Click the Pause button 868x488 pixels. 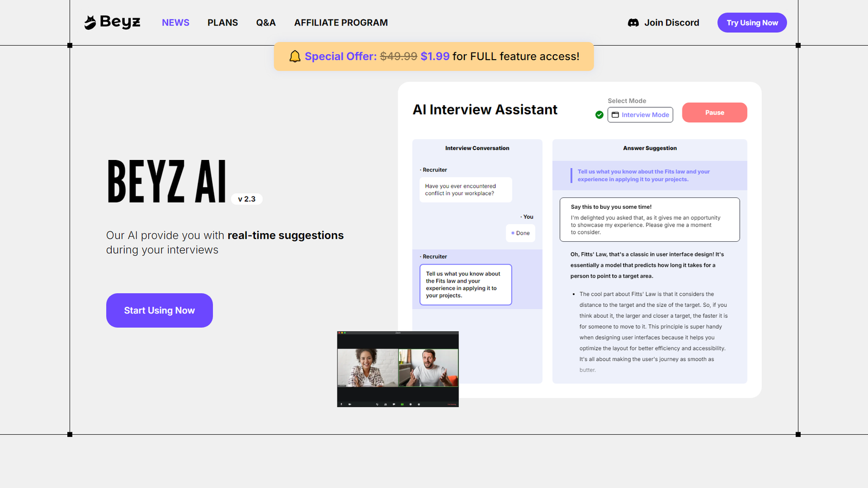pos(714,112)
